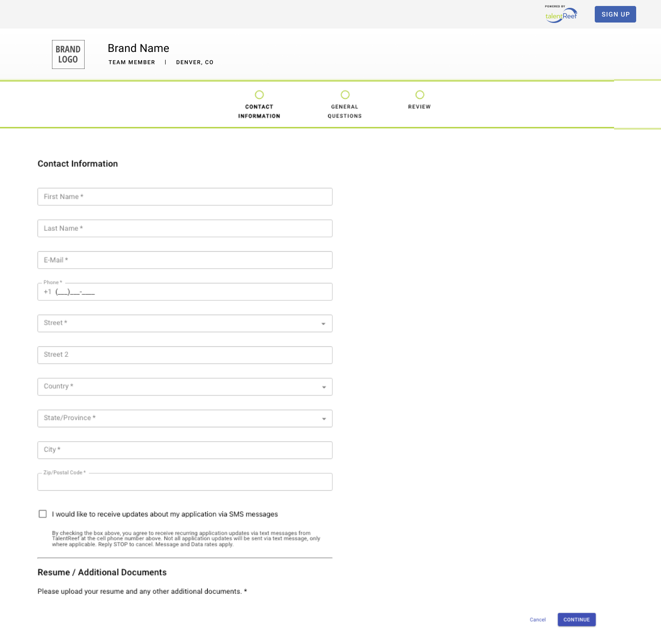Select the Review step circle
Screen dimensions: 661x644
[x=419, y=94]
